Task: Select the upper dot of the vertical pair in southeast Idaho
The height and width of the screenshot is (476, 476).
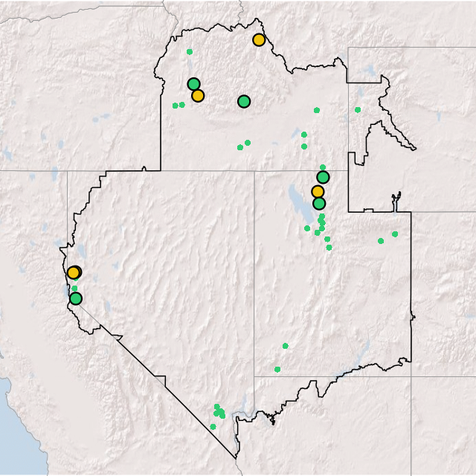Action: point(304,135)
